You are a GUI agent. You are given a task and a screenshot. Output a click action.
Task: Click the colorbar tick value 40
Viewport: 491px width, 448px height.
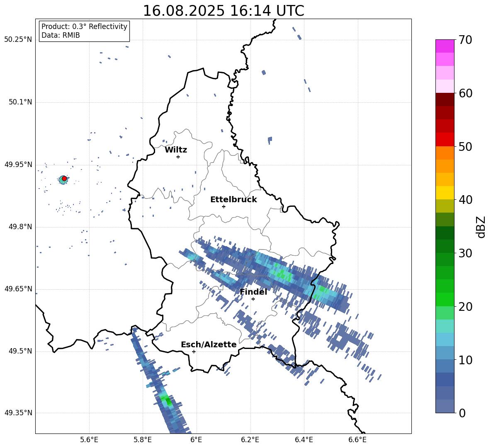click(x=465, y=200)
